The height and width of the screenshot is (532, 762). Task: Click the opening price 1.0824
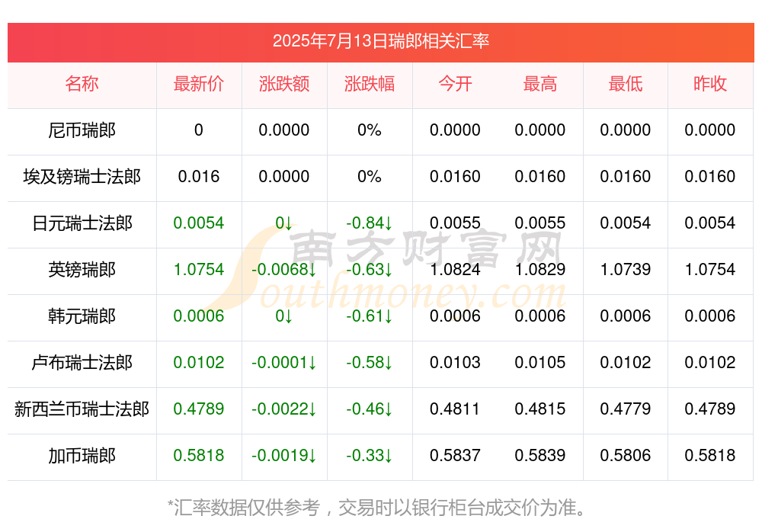click(x=455, y=269)
